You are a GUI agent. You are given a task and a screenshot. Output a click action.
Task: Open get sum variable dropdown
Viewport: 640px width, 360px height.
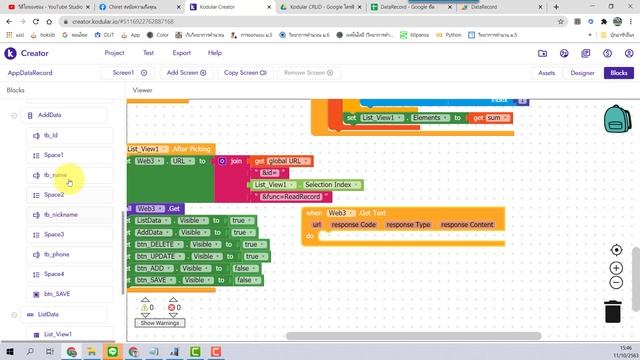point(505,118)
